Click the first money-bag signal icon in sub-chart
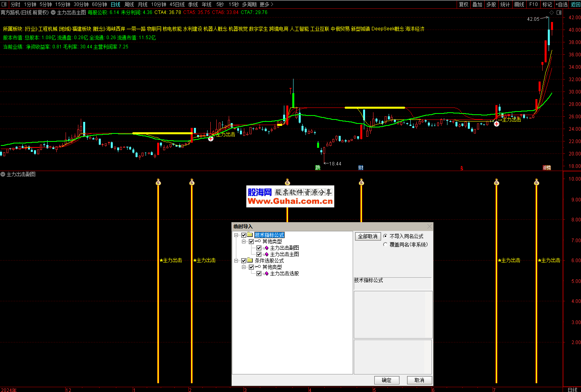 [158, 182]
